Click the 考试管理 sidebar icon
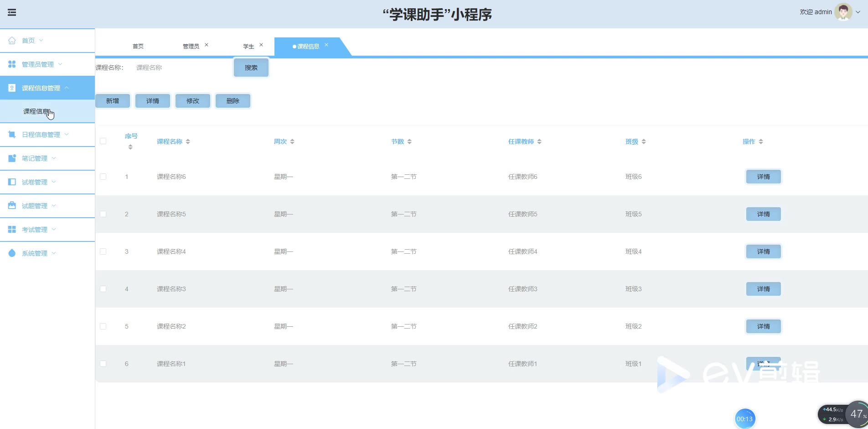Image resolution: width=868 pixels, height=429 pixels. pyautogui.click(x=12, y=229)
